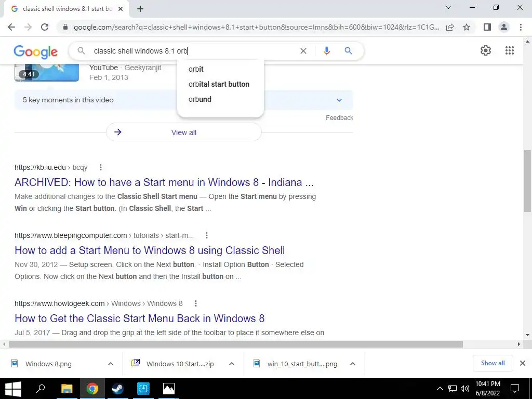Reload the current page

(x=45, y=27)
